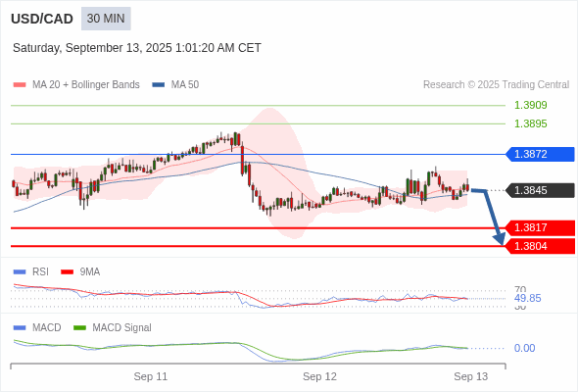Click the Sep 11 date marker
This screenshot has width=578, height=392.
[151, 376]
